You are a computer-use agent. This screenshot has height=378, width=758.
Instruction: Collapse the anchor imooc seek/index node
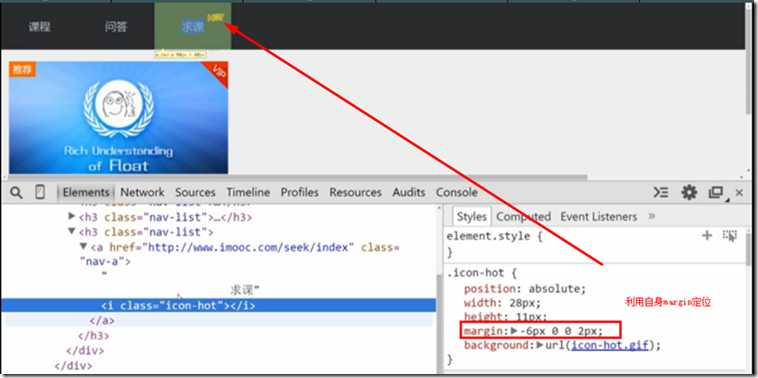84,247
